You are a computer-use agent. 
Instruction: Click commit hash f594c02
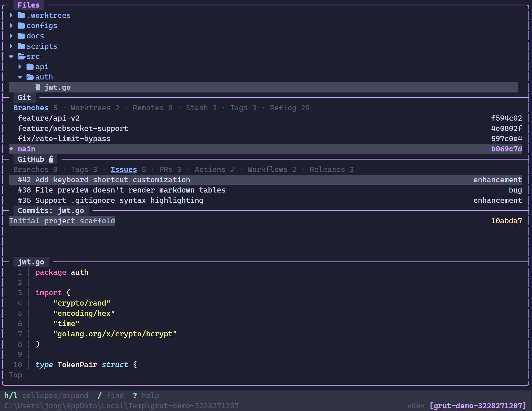pos(507,118)
